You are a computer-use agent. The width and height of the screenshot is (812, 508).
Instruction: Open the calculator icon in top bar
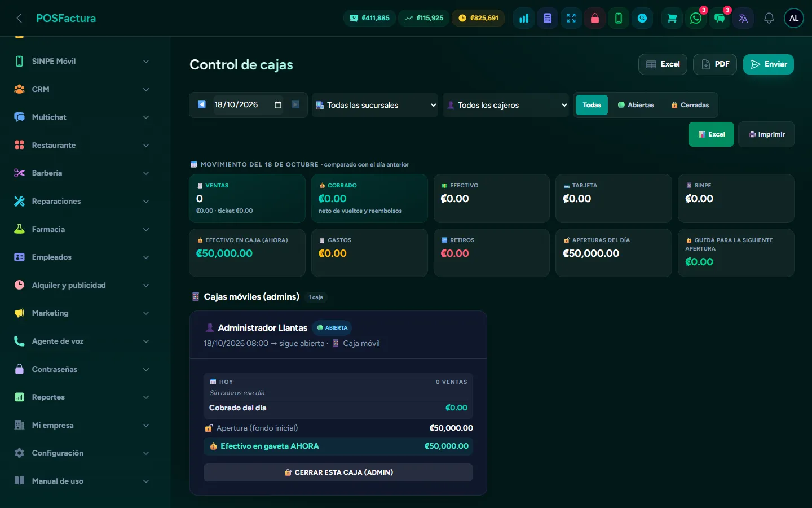click(x=548, y=18)
